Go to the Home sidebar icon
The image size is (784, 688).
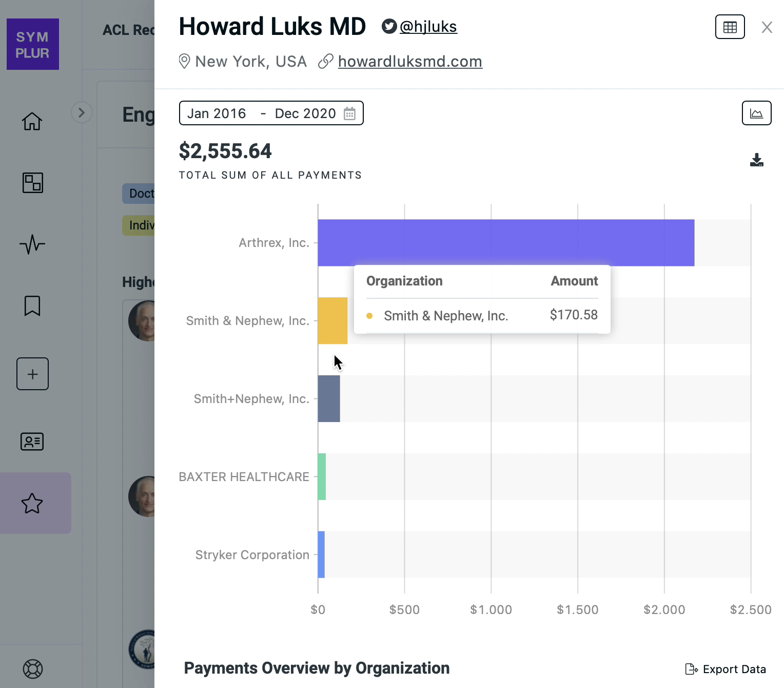pyautogui.click(x=32, y=121)
